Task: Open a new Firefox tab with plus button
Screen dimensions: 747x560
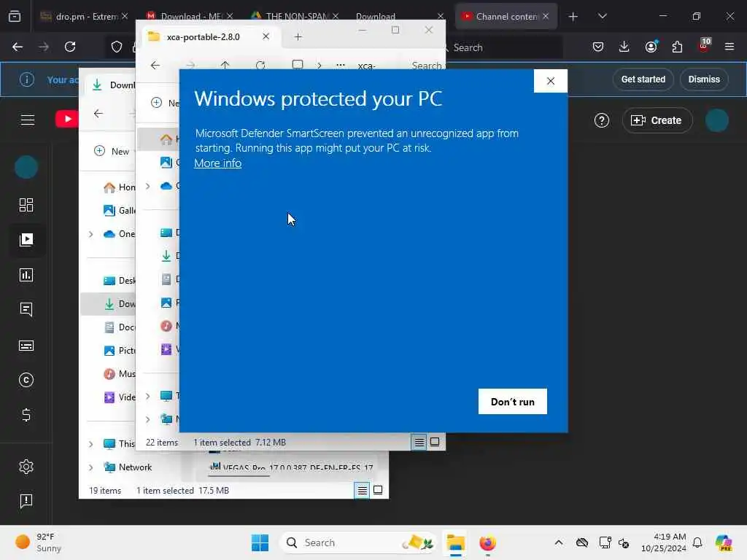Action: (573, 17)
